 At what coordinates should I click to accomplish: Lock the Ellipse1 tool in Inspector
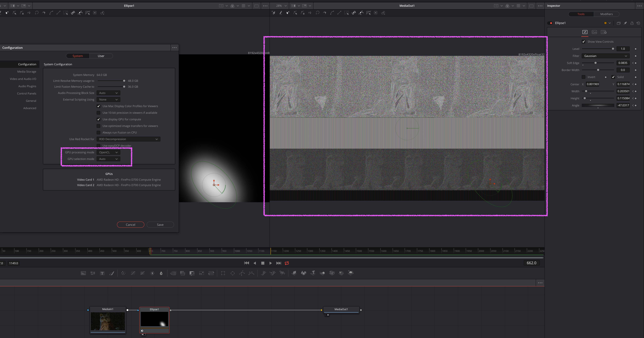point(632,23)
